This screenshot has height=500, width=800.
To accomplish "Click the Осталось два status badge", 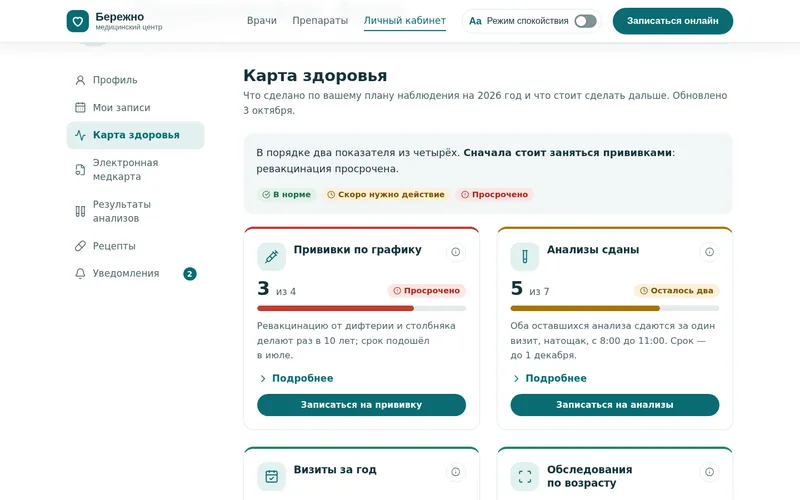I will (677, 291).
